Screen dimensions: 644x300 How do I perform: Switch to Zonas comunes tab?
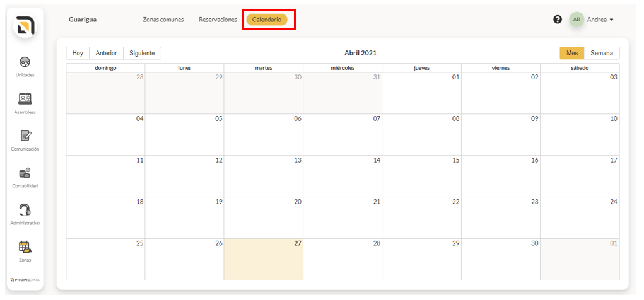(x=163, y=20)
